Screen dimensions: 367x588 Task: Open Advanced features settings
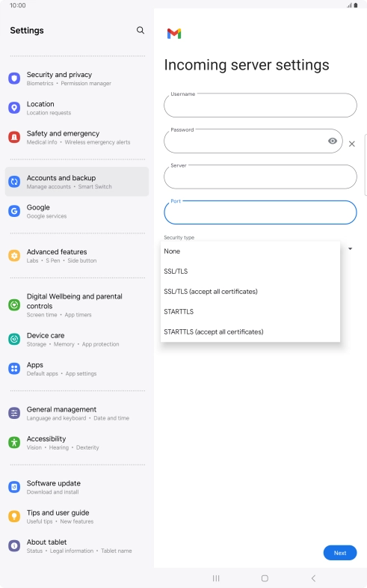(x=77, y=256)
